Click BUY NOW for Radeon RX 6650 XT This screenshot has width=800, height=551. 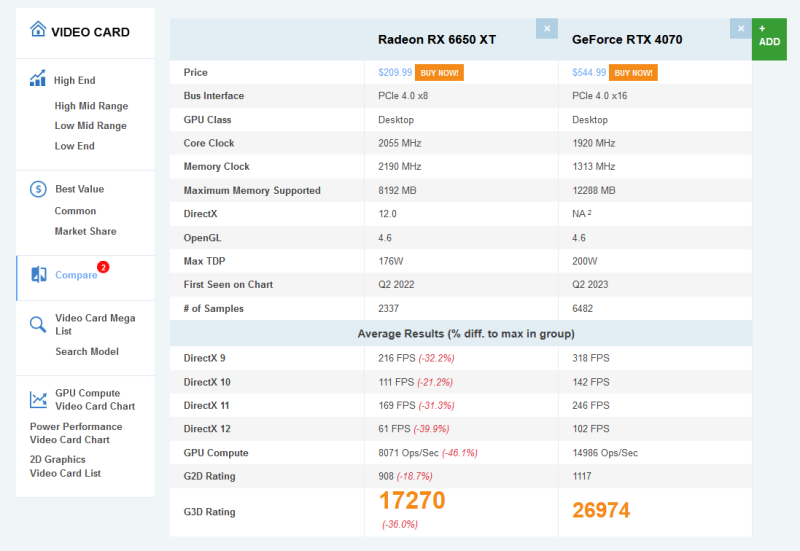click(439, 73)
